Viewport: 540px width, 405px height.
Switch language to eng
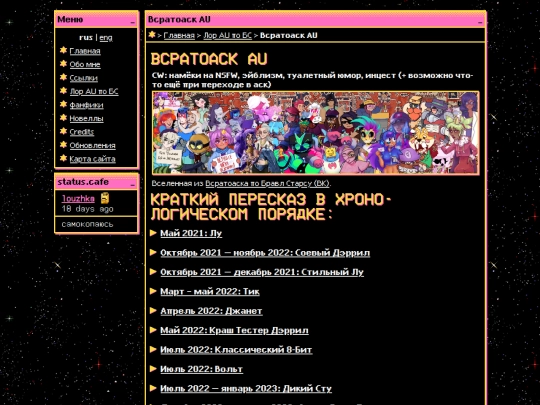pos(106,38)
